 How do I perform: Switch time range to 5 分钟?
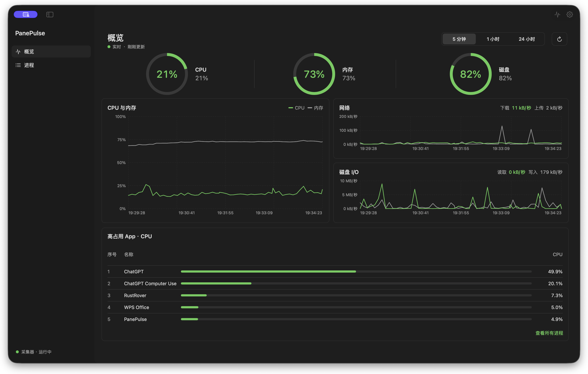(x=459, y=39)
